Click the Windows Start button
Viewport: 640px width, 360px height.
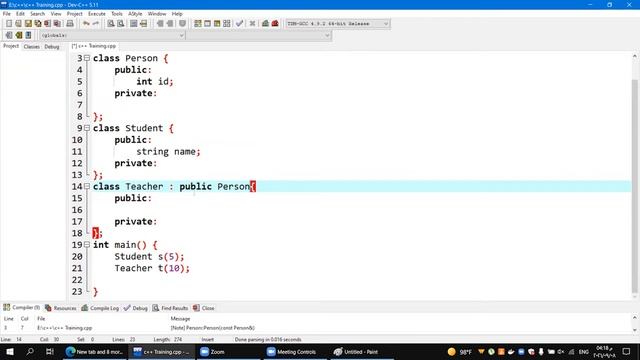click(x=10, y=351)
